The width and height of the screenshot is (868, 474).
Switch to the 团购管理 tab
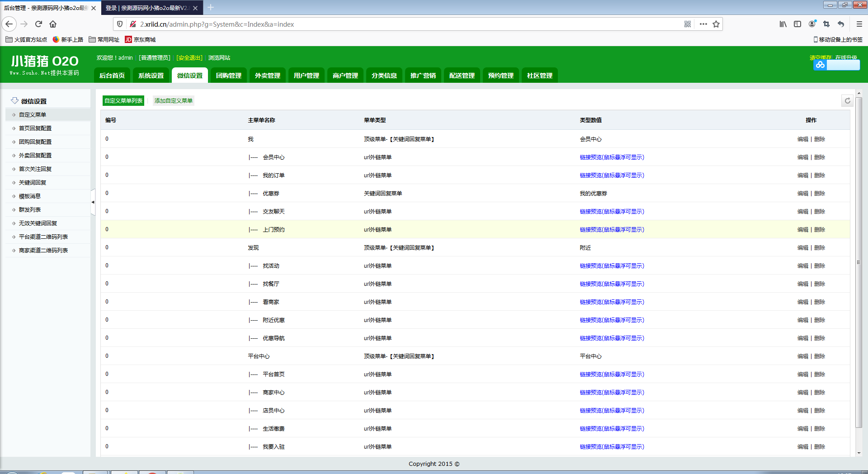[x=228, y=75]
